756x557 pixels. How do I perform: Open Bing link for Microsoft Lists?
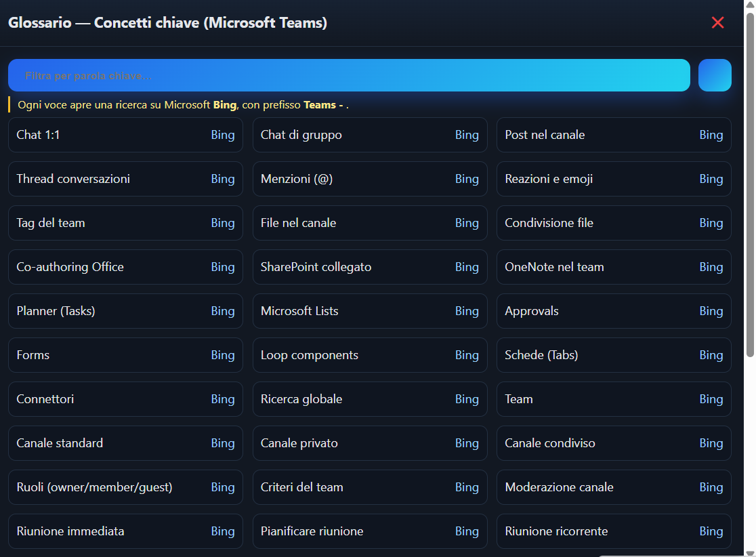467,311
